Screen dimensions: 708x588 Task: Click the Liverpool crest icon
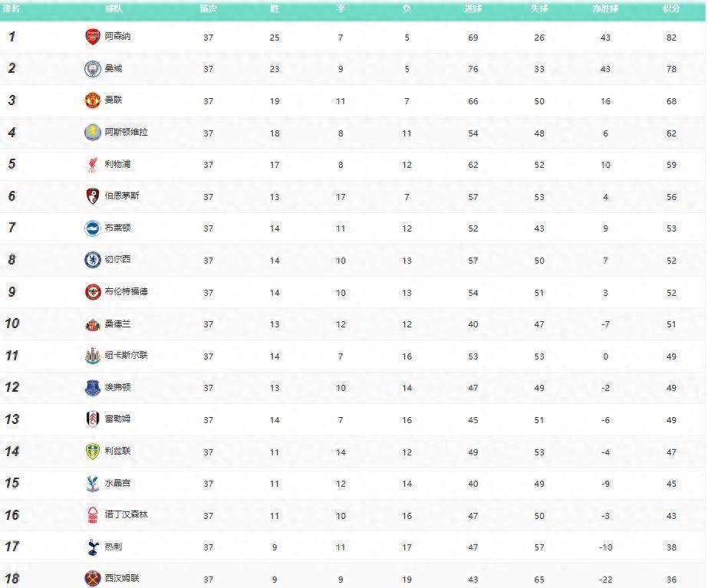93,164
